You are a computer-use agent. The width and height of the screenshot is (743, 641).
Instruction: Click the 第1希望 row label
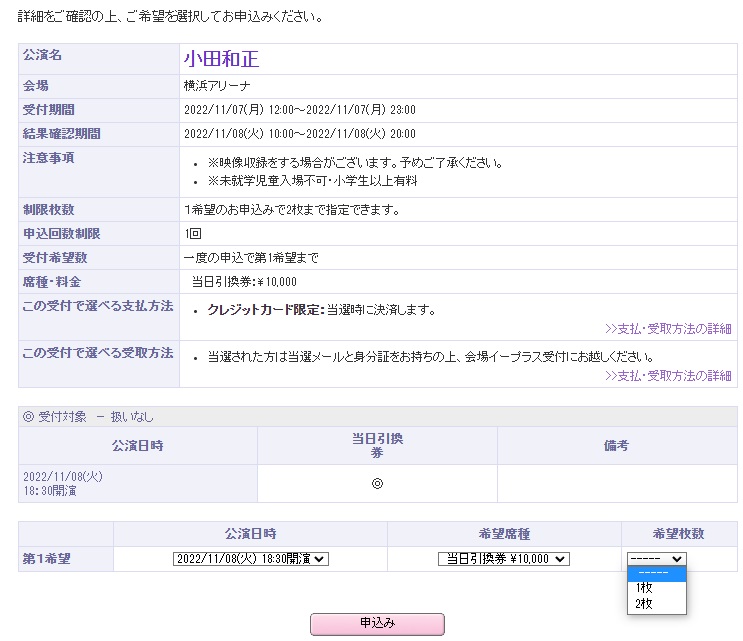click(46, 559)
